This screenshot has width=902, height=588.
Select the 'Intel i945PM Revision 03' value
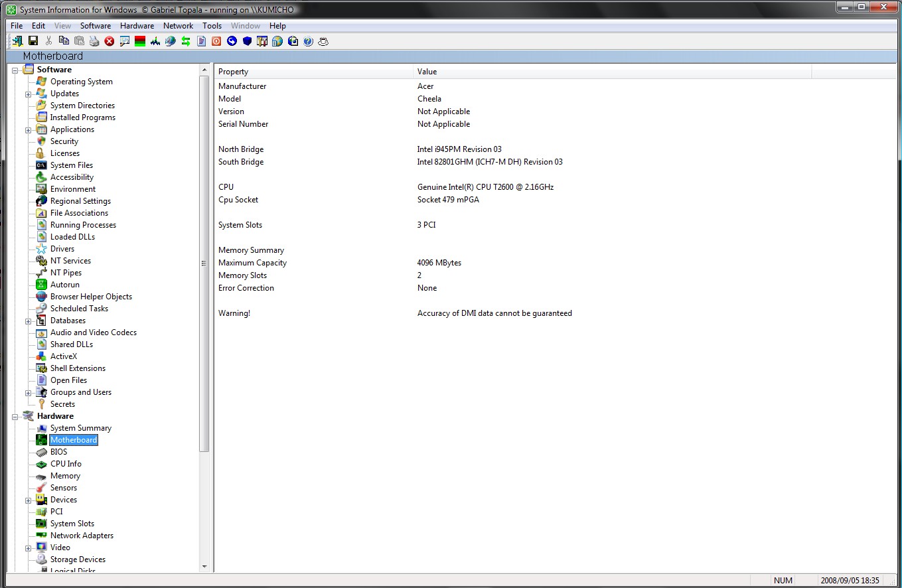pos(459,149)
